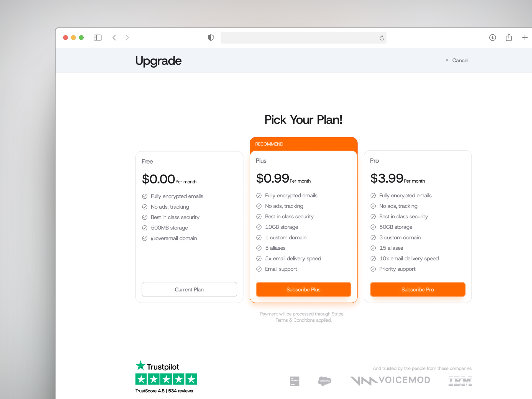The height and width of the screenshot is (399, 532).
Task: Click the Subscribe Pro button
Action: point(418,290)
